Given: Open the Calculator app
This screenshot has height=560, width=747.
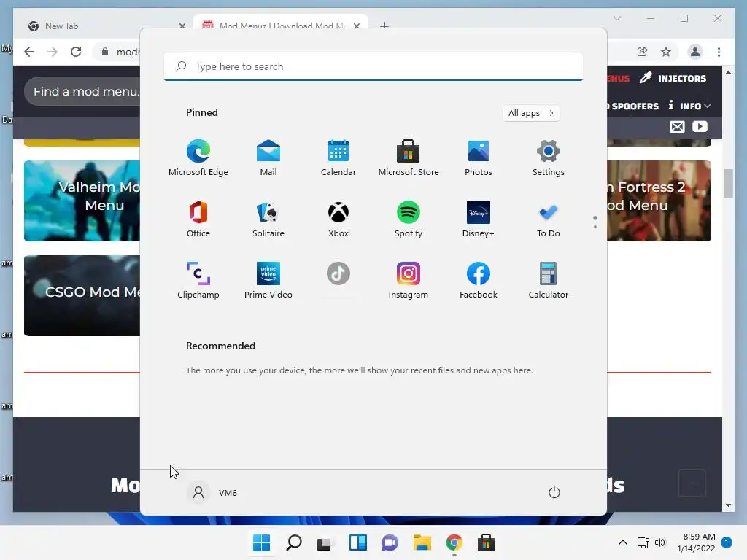Looking at the screenshot, I should click(x=549, y=281).
